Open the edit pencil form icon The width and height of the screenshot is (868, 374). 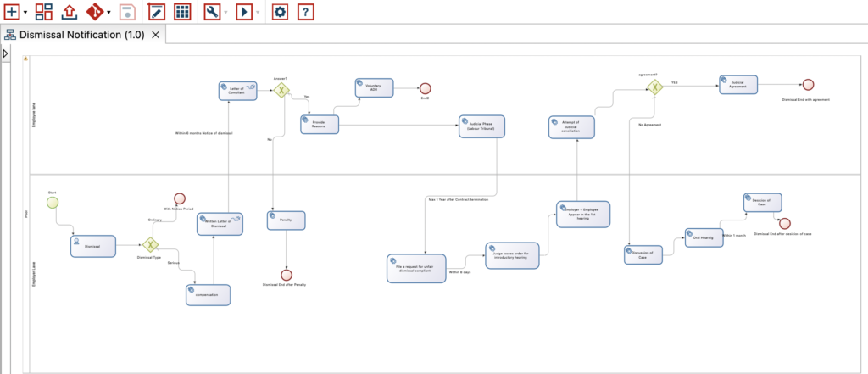click(x=156, y=12)
